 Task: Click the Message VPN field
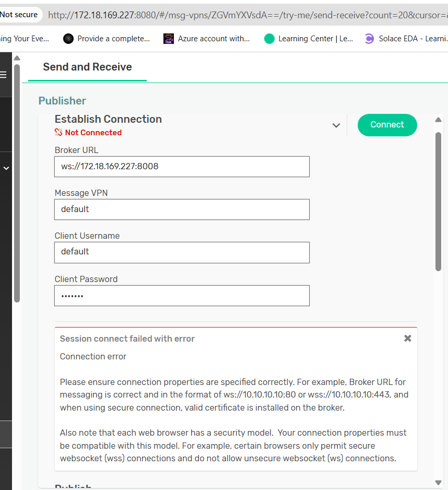tap(182, 209)
